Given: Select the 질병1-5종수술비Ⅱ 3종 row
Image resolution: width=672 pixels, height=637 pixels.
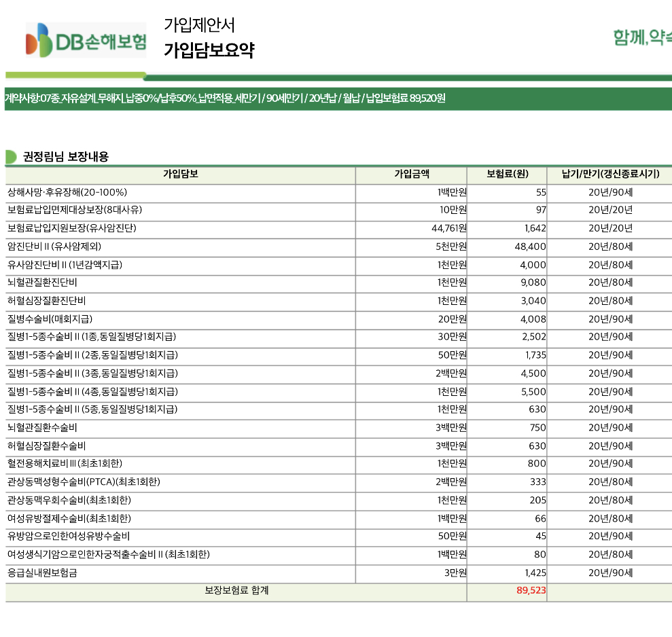Looking at the screenshot, I should [338, 374].
